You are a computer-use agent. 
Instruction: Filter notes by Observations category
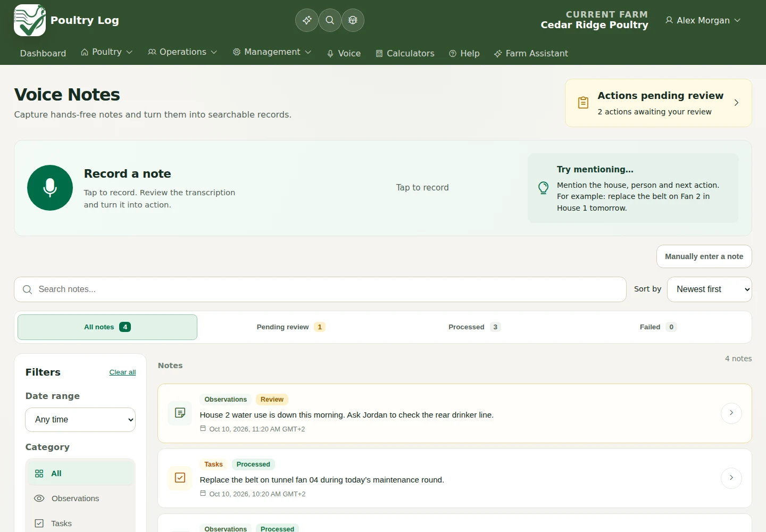[x=80, y=498]
